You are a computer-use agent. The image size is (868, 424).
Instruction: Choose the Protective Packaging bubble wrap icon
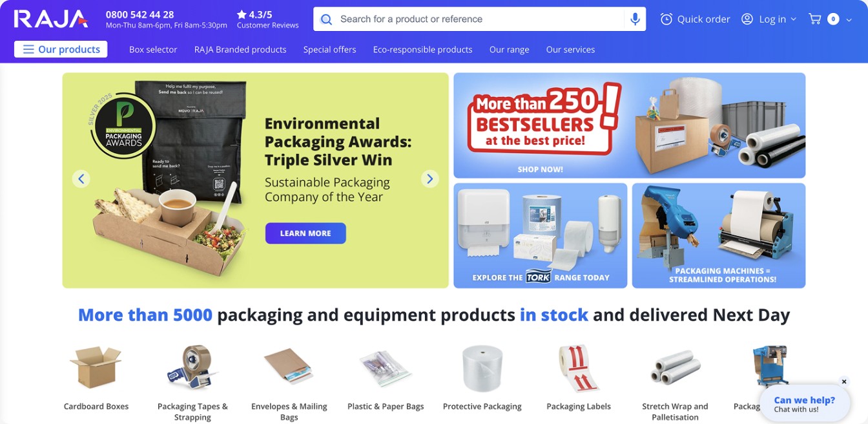coord(482,368)
